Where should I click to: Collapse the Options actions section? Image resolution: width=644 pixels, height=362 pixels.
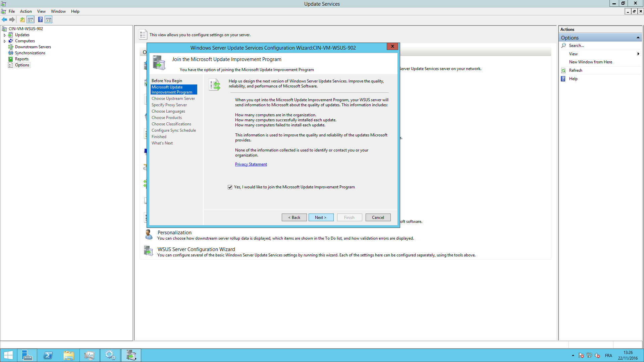(x=638, y=38)
